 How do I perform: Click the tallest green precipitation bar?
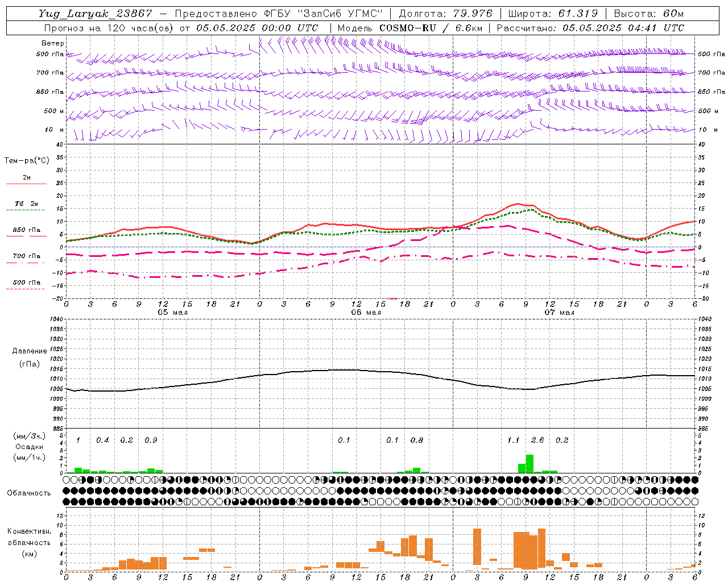pos(530,464)
